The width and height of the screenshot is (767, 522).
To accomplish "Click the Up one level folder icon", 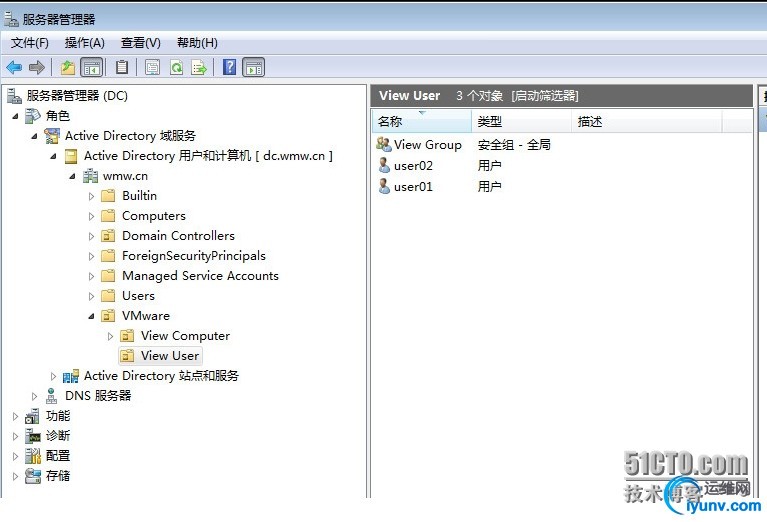I will pos(68,67).
